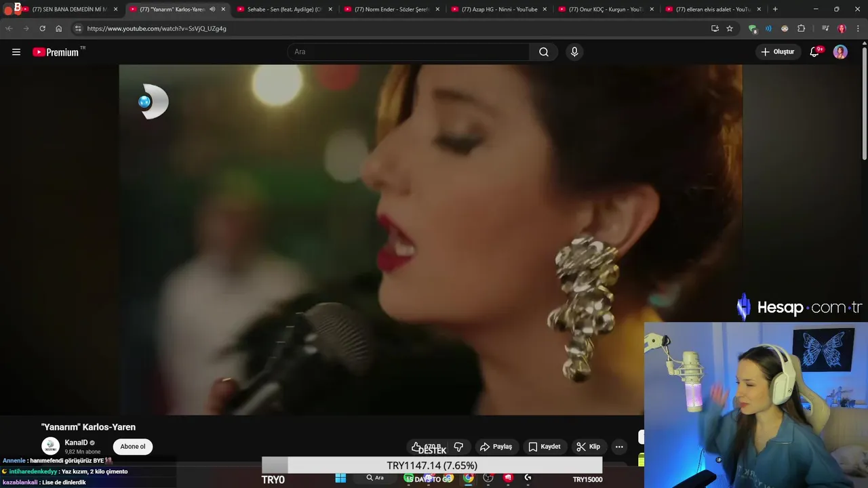
Task: Open Logitech G Hub on the taskbar
Action: coord(528,478)
